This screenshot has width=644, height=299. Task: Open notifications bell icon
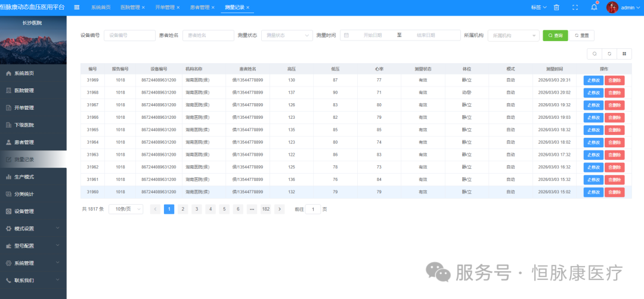click(x=594, y=7)
